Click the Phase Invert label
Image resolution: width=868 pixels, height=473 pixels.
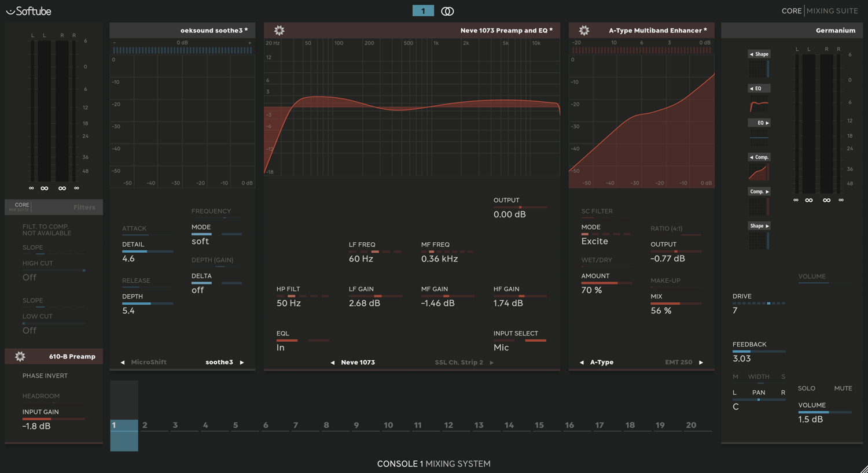click(45, 376)
